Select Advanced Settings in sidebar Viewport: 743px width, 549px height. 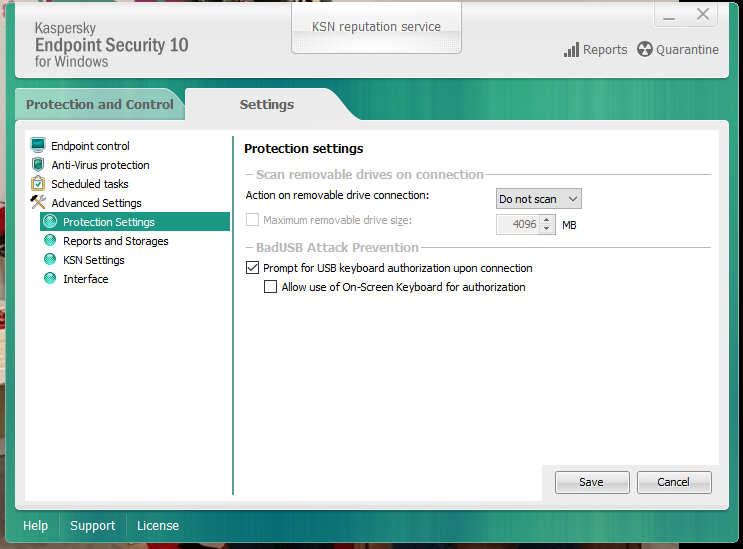96,203
